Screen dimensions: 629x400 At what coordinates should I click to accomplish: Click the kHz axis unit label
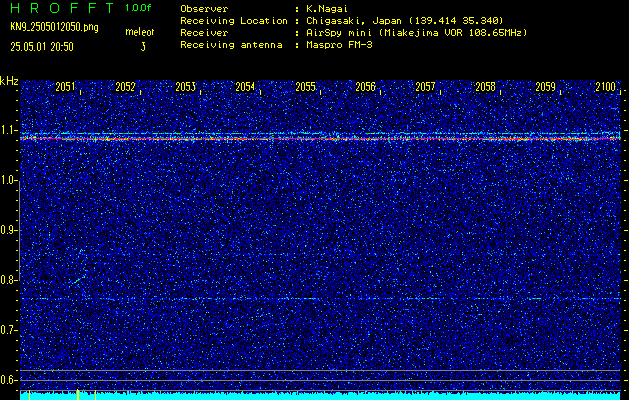9,81
